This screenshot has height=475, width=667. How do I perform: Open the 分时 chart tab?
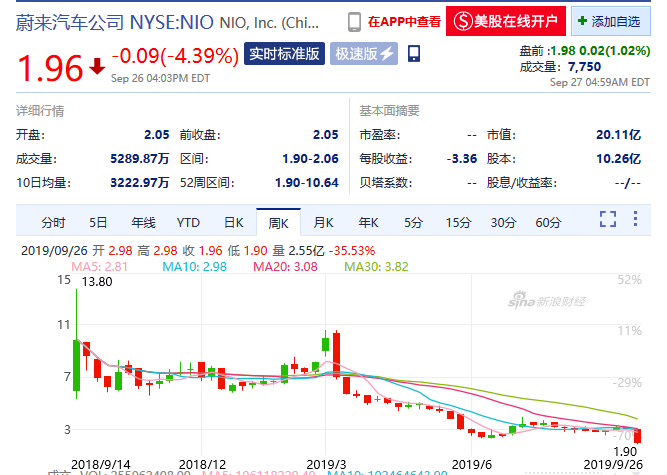(53, 222)
